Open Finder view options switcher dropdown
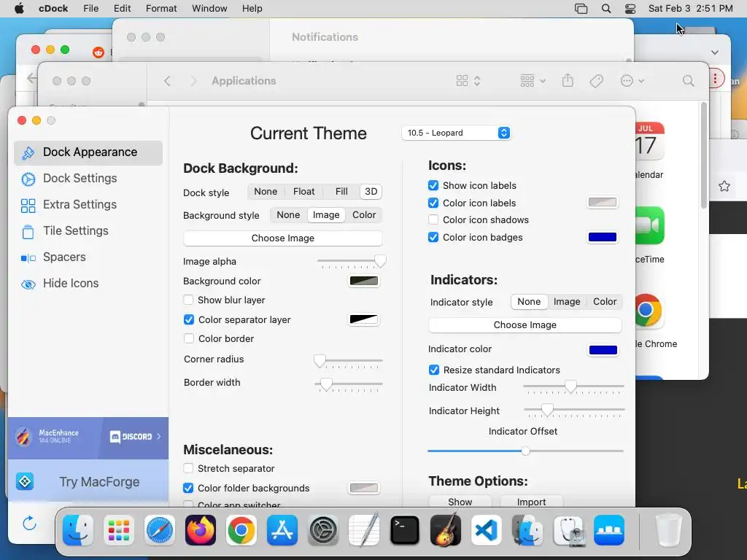 [468, 81]
